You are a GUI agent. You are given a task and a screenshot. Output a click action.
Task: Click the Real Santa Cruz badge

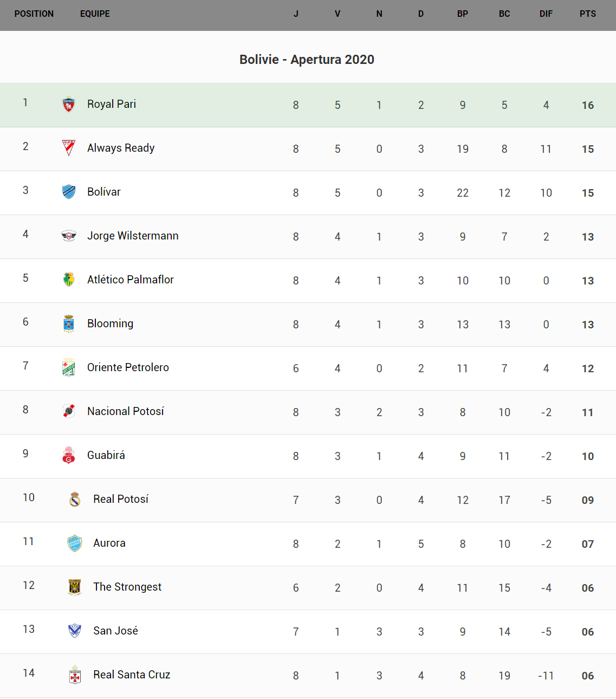click(75, 675)
